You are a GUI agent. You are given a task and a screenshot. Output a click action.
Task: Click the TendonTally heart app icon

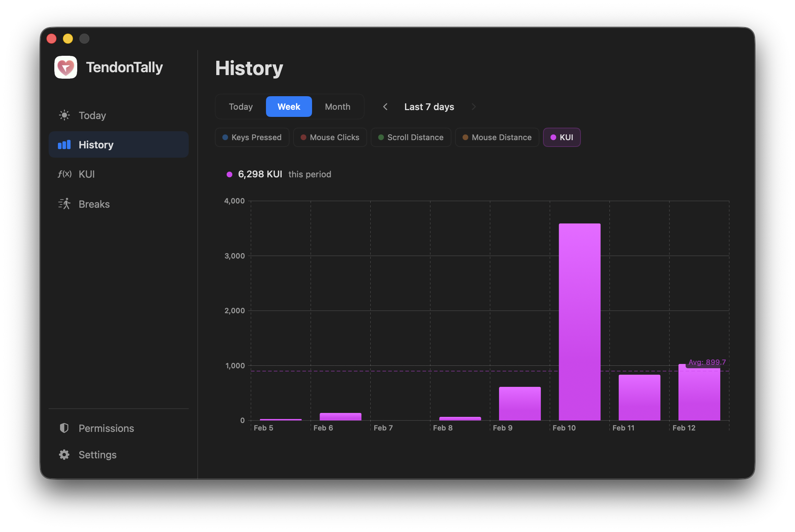[x=66, y=67]
